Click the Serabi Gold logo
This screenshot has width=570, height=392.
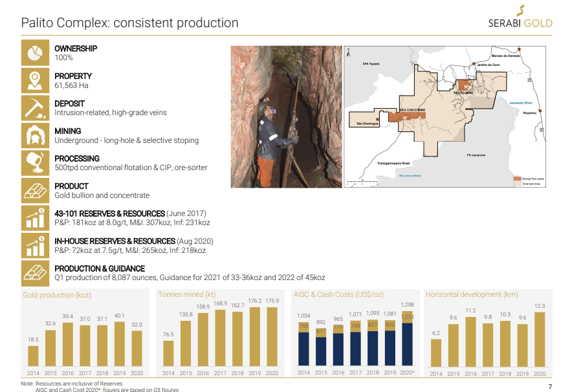pos(520,17)
